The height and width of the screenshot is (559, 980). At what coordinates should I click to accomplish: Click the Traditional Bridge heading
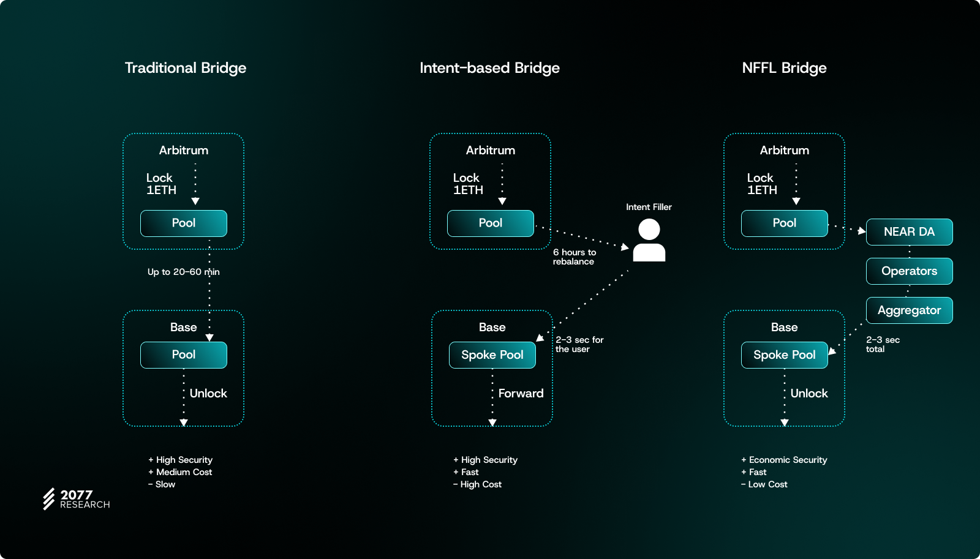tap(186, 68)
